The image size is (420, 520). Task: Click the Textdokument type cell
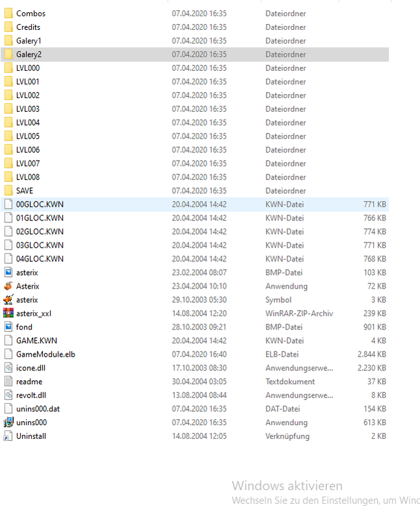pyautogui.click(x=290, y=382)
